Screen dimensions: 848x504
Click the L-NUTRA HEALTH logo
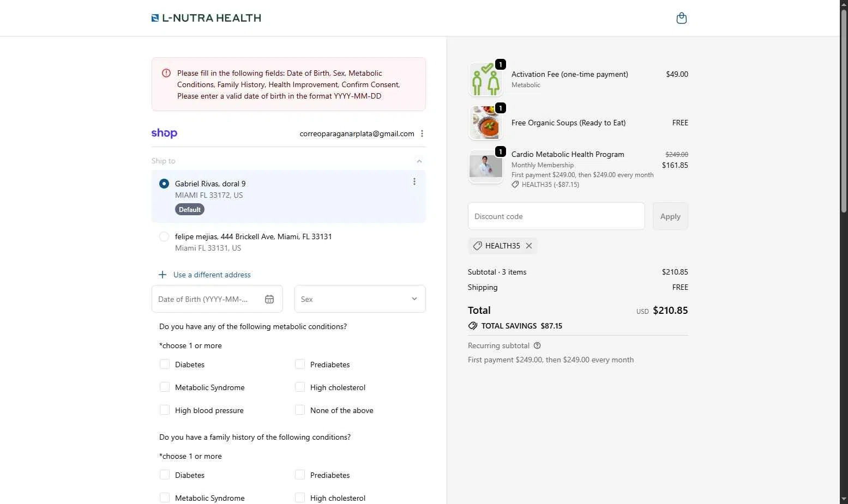coord(206,18)
